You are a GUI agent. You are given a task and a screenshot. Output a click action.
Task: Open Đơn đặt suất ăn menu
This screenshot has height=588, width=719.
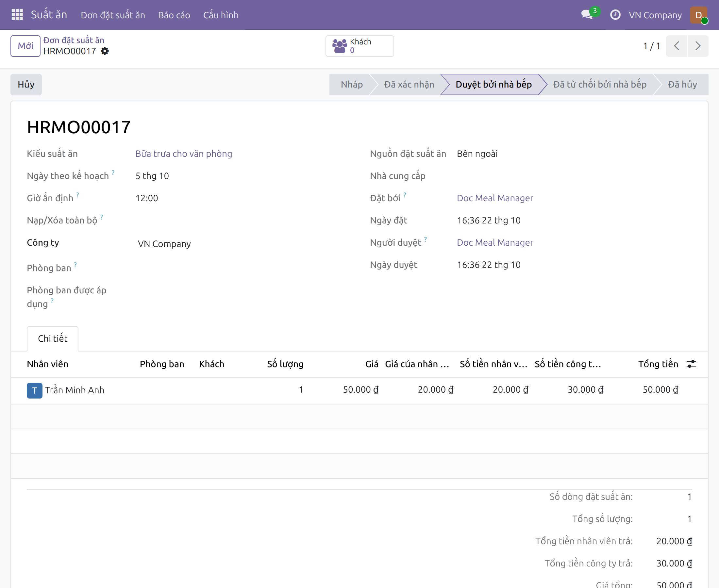[x=113, y=15]
